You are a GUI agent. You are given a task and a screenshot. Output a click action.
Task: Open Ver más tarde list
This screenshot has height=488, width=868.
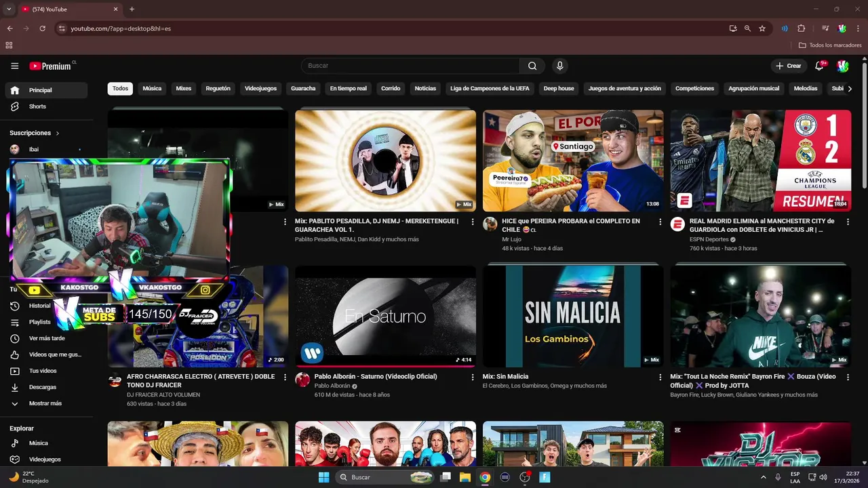(46, 338)
